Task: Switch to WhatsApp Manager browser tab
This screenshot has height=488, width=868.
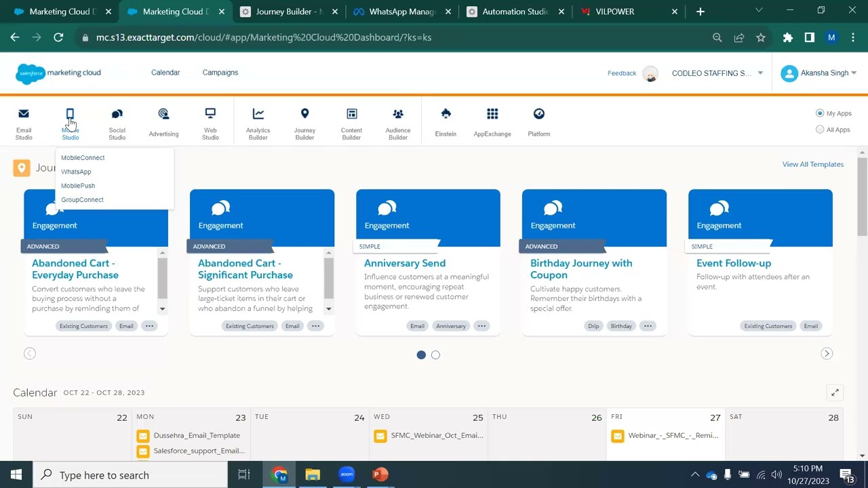Action: pos(401,12)
